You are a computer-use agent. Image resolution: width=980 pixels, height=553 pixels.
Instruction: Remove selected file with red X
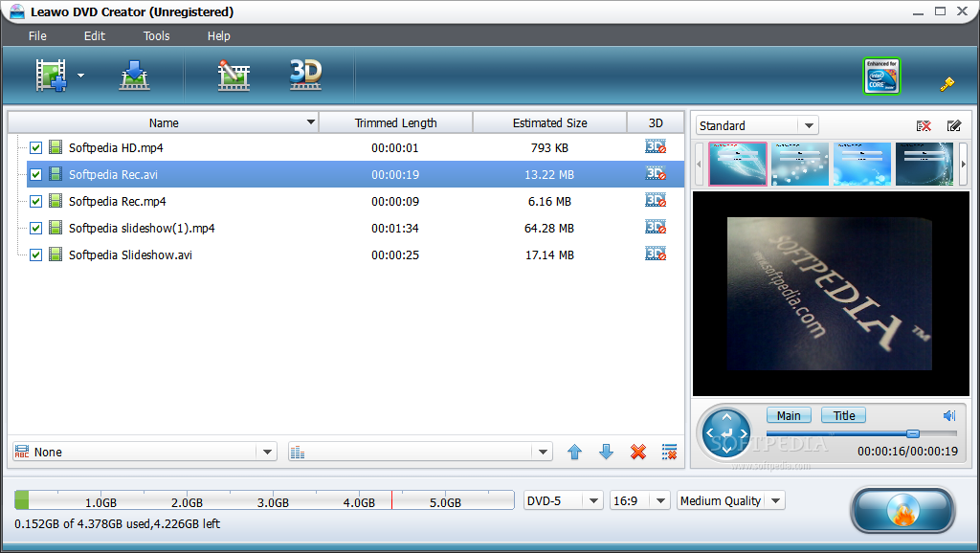[x=638, y=452]
